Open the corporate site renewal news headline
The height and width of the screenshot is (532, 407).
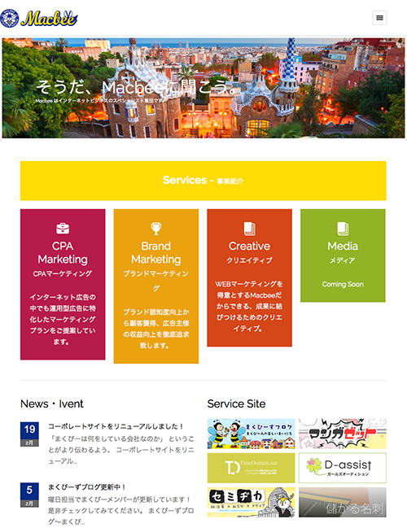pyautogui.click(x=116, y=426)
